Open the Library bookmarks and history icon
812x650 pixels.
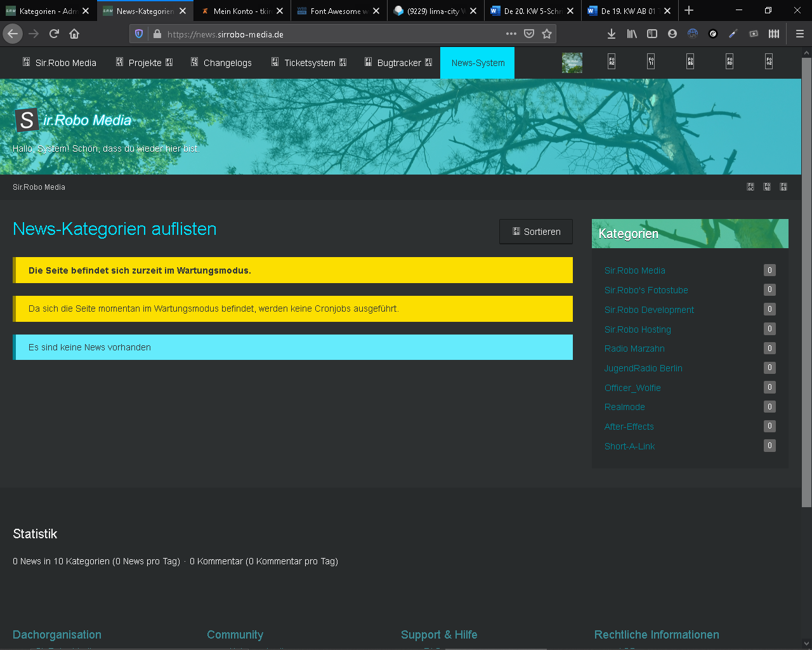click(632, 34)
